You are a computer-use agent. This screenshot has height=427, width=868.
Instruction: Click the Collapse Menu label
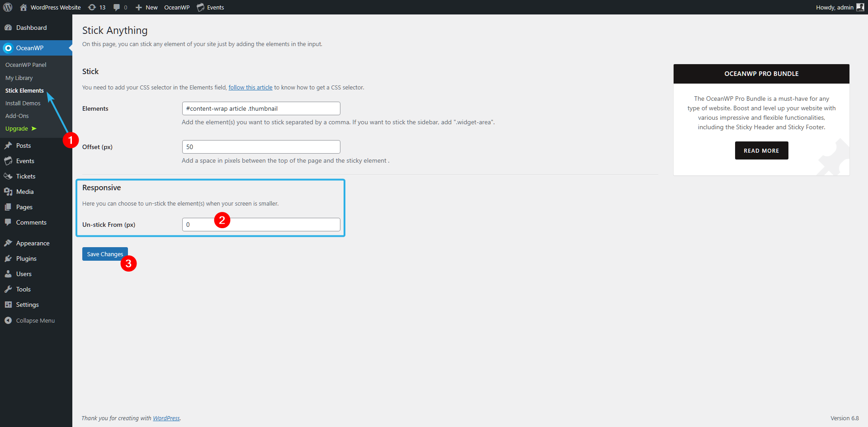click(x=35, y=320)
